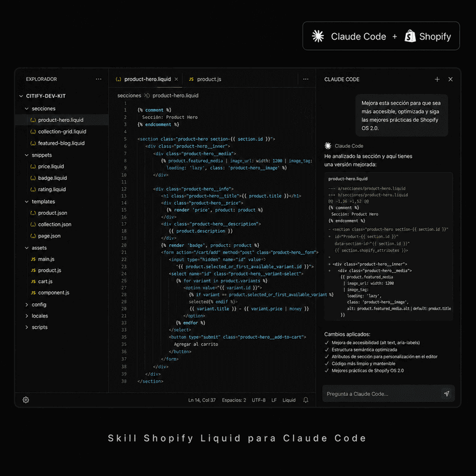
Task: Start new Claude Code chat with plus
Action: [x=437, y=80]
